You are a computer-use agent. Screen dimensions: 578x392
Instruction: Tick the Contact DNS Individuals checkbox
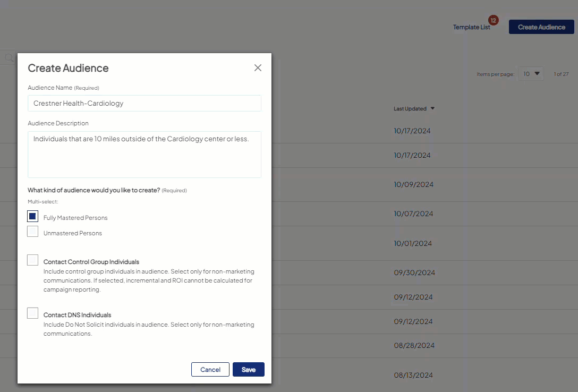(32, 313)
